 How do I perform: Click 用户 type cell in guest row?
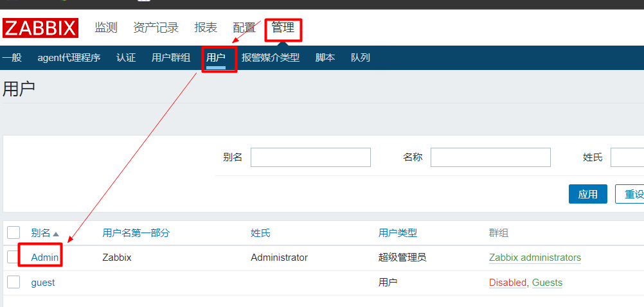(x=388, y=283)
